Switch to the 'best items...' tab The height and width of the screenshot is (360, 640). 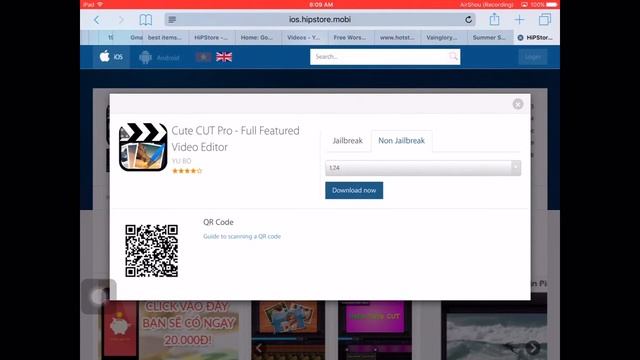click(x=165, y=38)
